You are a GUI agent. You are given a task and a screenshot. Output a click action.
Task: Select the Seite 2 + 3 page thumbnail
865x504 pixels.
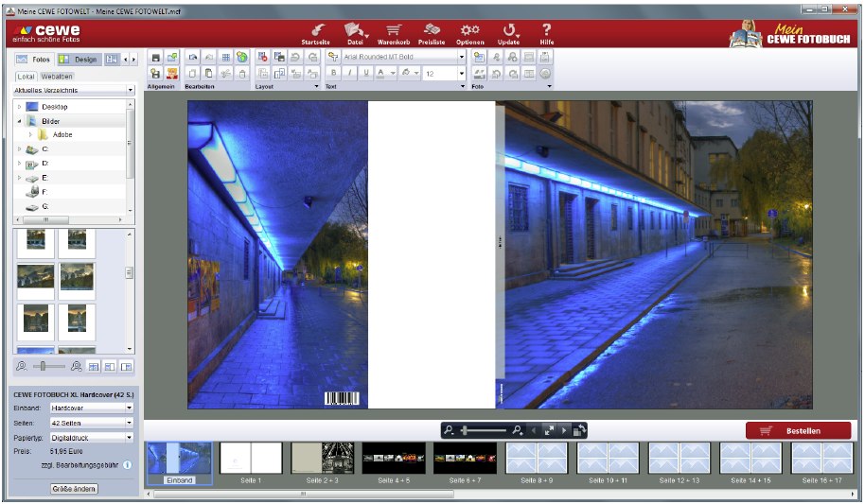pos(323,458)
